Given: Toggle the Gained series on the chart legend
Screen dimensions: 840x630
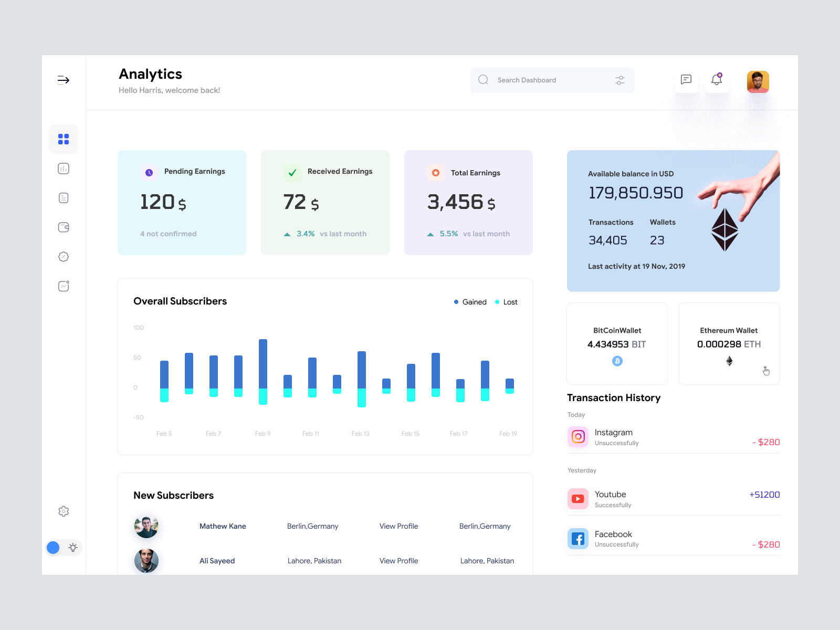Looking at the screenshot, I should pos(469,302).
